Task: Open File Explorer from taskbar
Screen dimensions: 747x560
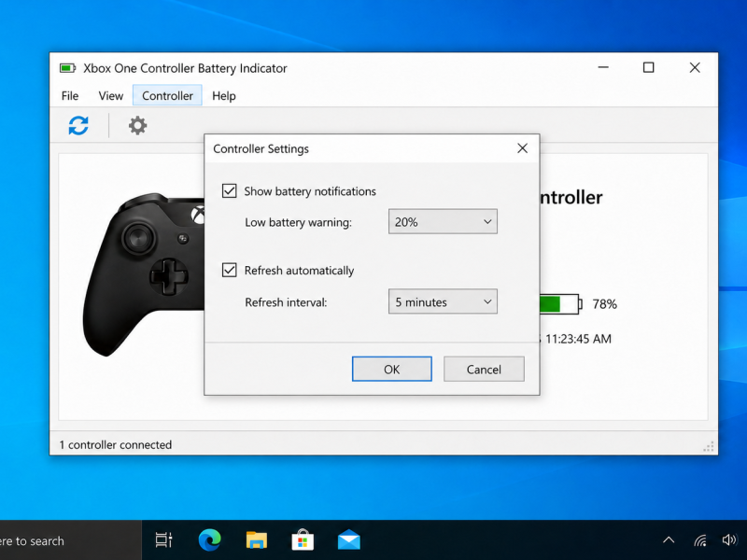Action: coord(256,540)
